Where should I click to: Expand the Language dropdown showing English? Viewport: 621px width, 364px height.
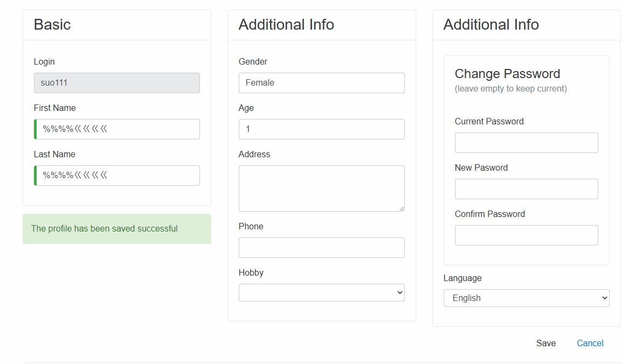(x=526, y=298)
